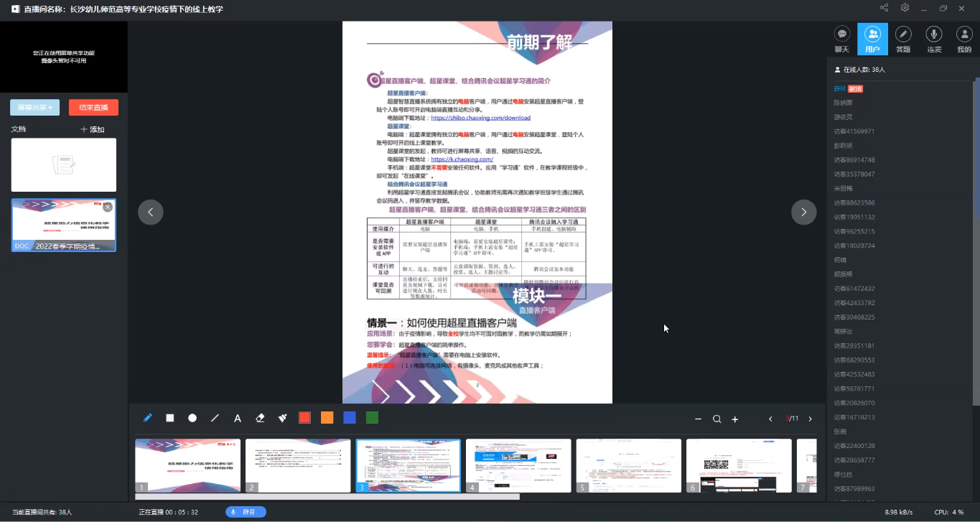This screenshot has width=980, height=522.
Task: Switch to the 聊天 chat tab
Action: tap(842, 39)
